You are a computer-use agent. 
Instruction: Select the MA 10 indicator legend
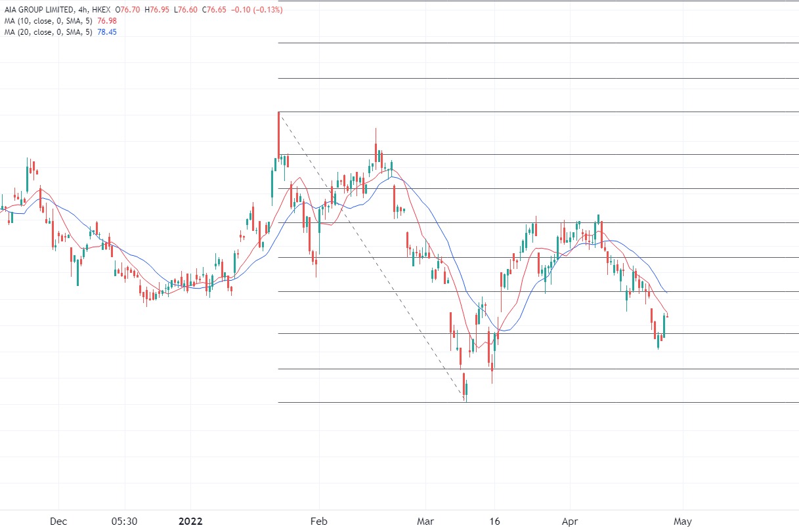(47, 21)
